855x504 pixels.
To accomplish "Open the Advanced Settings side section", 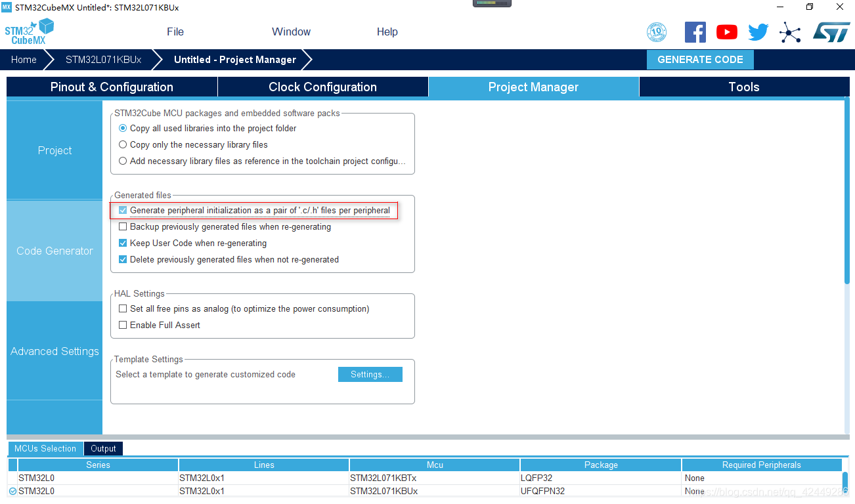I will 55,351.
